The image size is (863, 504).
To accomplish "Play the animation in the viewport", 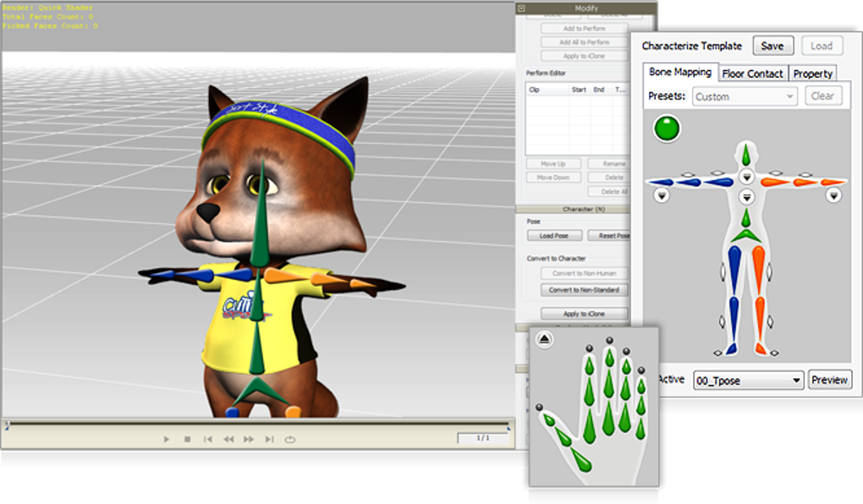I will 167,439.
